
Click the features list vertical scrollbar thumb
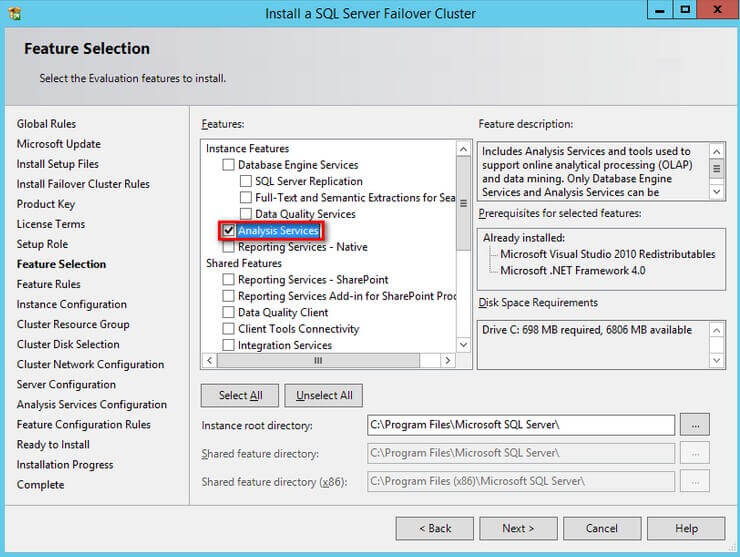(463, 203)
